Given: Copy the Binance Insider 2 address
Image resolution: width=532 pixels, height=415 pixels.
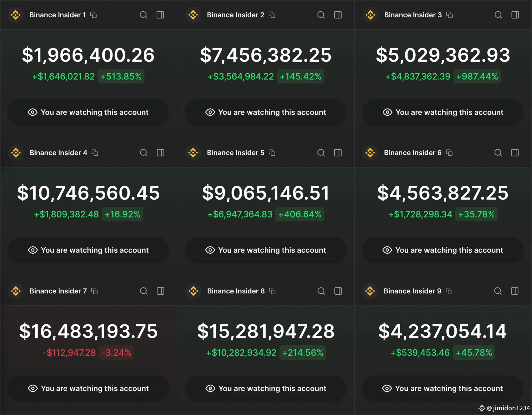Looking at the screenshot, I should coord(272,15).
